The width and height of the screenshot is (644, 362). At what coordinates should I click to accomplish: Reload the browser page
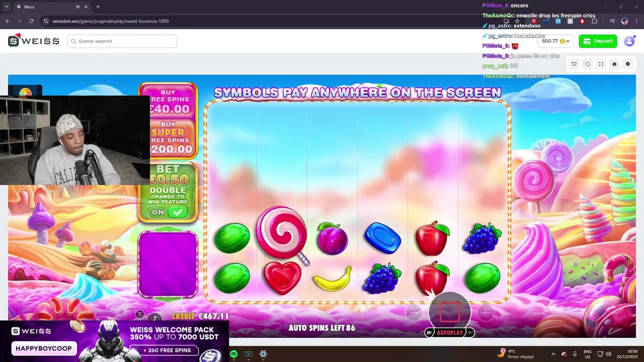tap(31, 21)
